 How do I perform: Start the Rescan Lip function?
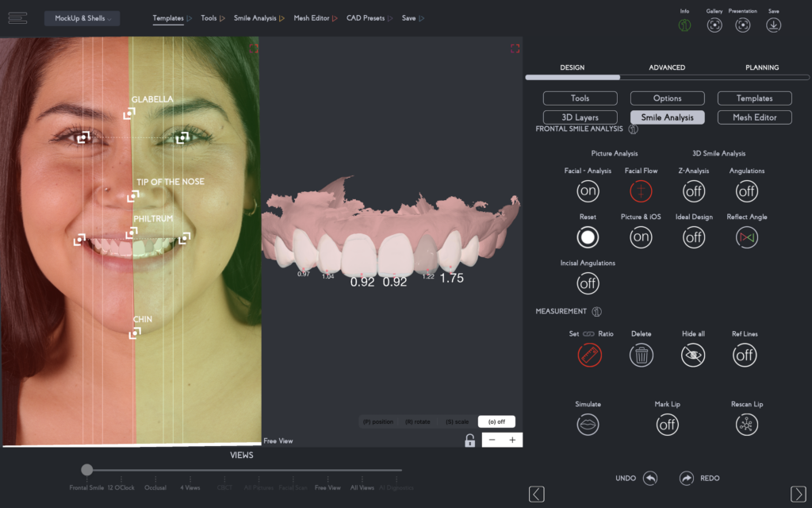(x=746, y=425)
